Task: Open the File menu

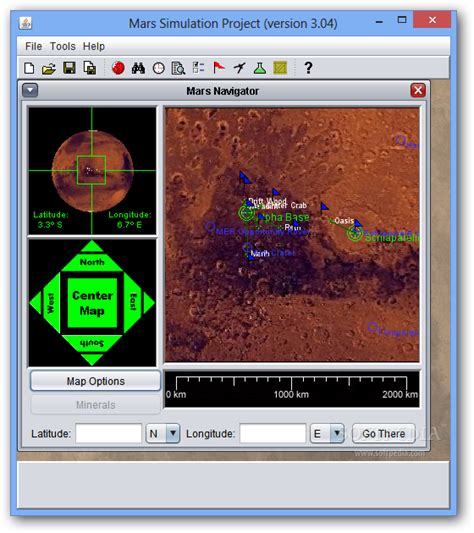Action: 34,46
